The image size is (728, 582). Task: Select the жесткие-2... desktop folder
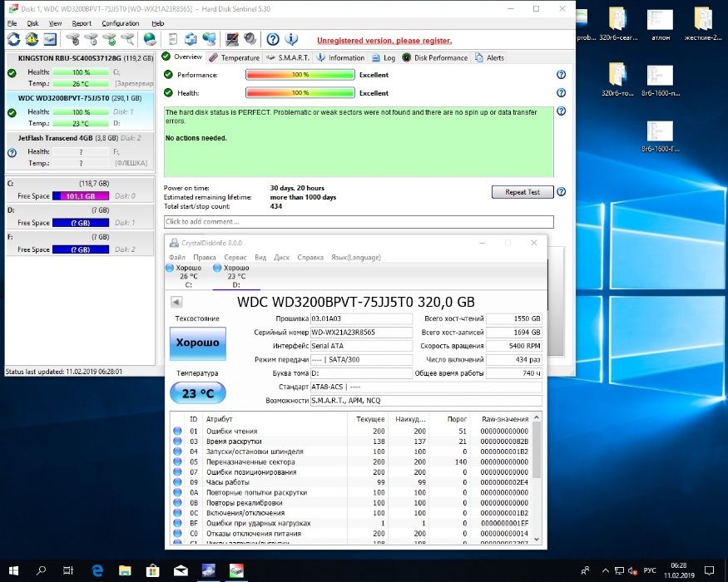click(x=703, y=25)
